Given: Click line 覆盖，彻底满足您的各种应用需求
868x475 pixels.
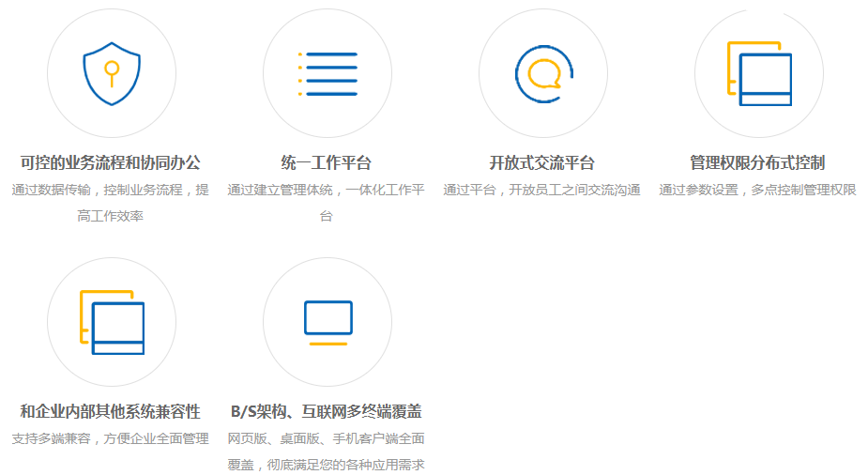Looking at the screenshot, I should point(327,465).
